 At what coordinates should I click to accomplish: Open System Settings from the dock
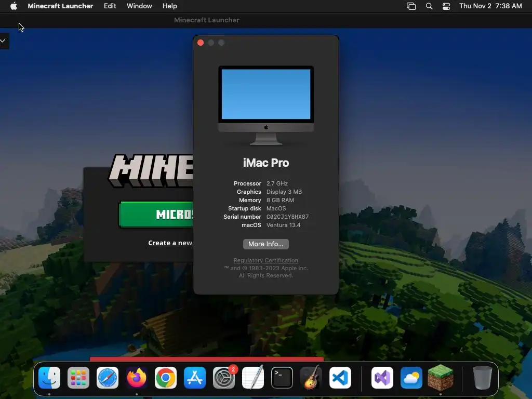coord(224,378)
